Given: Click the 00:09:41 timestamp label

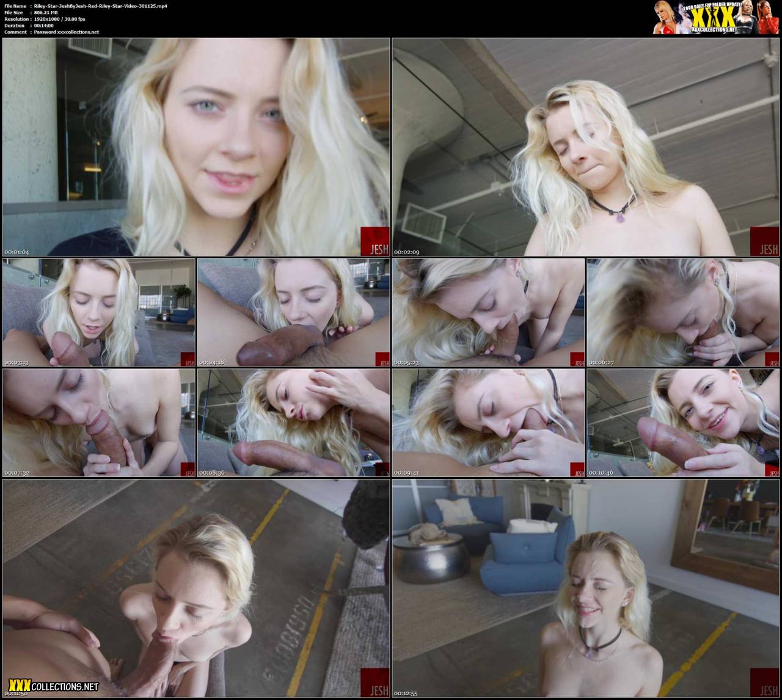Looking at the screenshot, I should click(406, 473).
